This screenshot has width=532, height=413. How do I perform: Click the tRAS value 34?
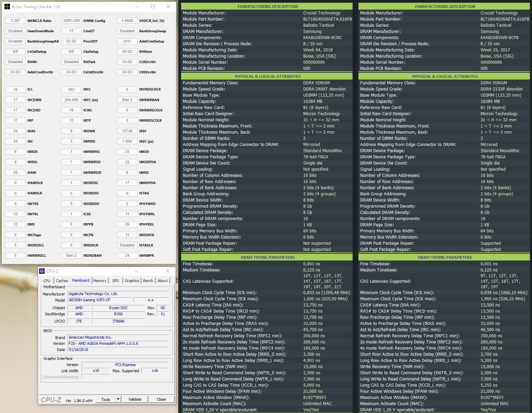[15, 131]
